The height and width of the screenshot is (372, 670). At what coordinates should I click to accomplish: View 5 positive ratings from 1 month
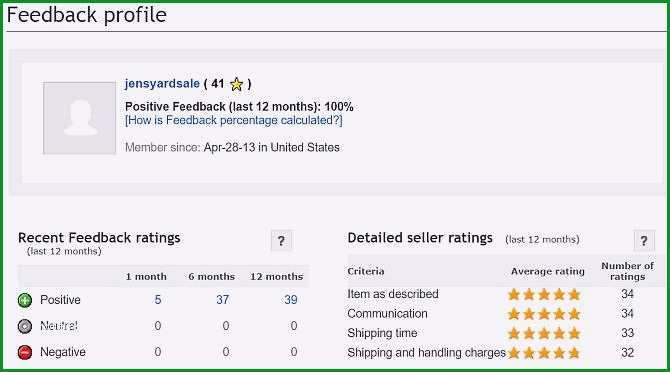[158, 300]
